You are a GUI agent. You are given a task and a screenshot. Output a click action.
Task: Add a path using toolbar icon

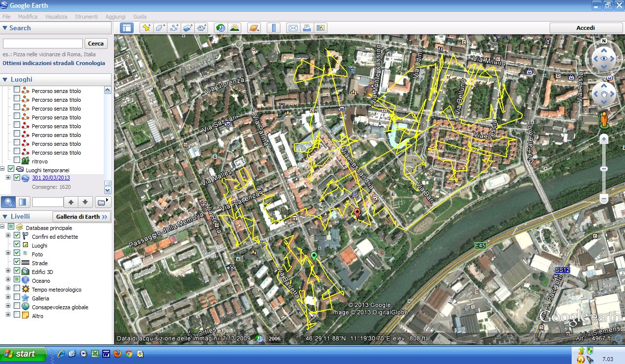(x=174, y=28)
